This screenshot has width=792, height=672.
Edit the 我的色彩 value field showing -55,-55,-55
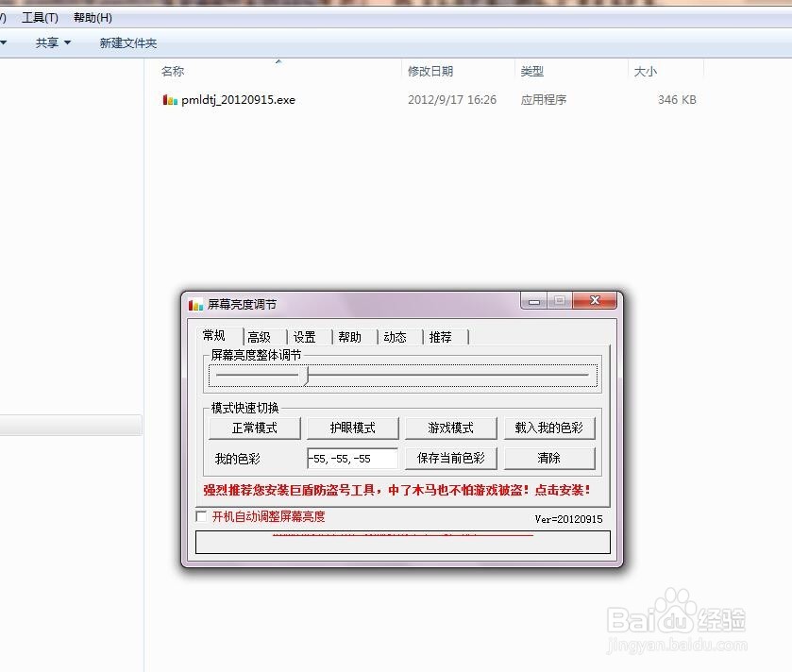click(351, 458)
